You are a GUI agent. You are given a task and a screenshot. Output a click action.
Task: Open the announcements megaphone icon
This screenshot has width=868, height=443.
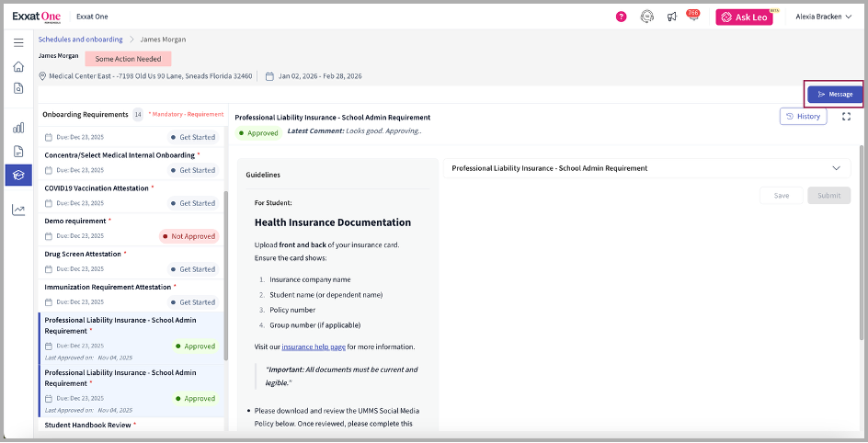[x=671, y=17]
